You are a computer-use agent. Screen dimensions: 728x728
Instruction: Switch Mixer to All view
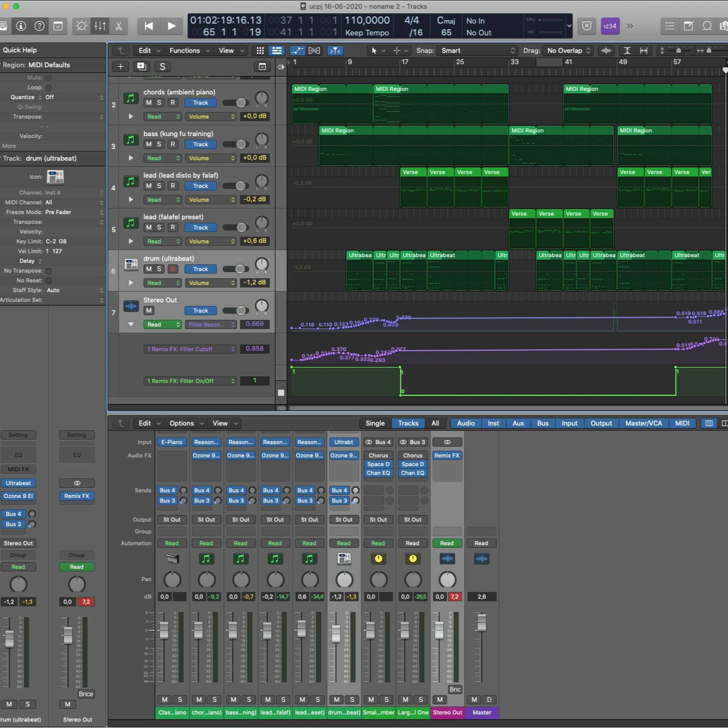[x=435, y=423]
